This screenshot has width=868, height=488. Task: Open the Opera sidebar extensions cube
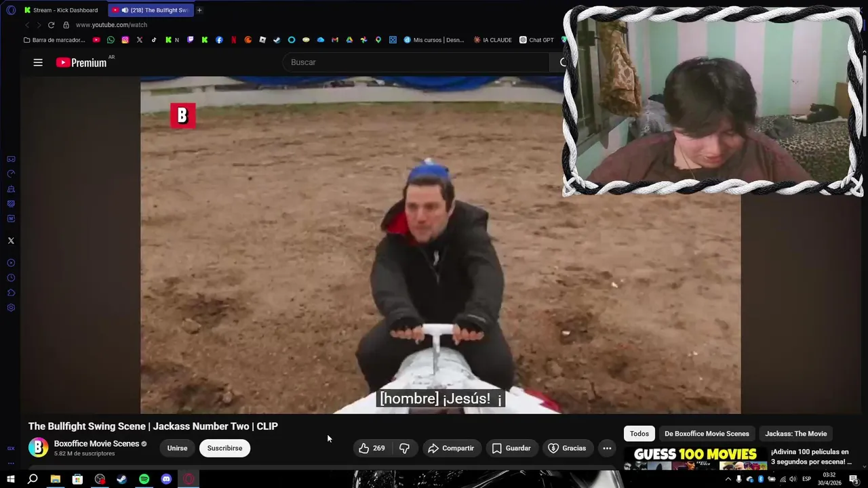(11, 293)
